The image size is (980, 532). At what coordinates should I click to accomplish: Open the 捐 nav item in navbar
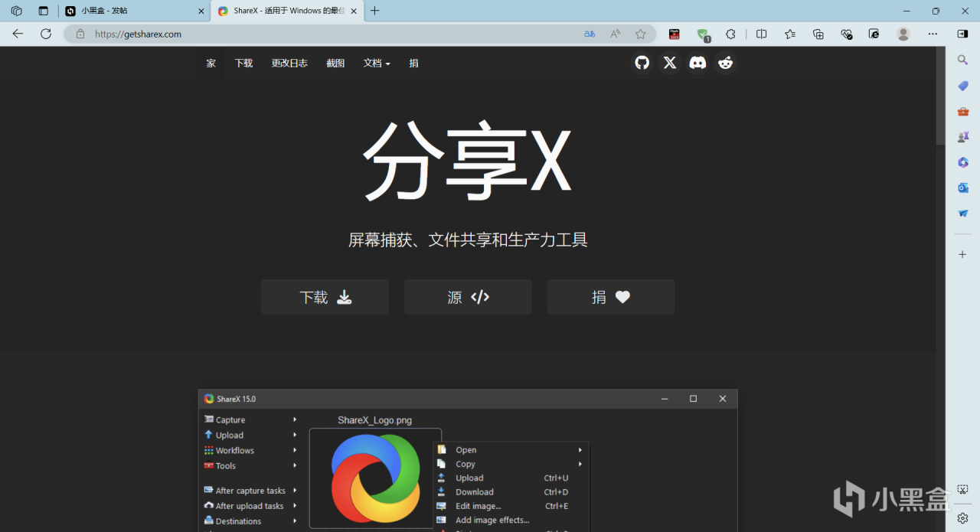pyautogui.click(x=413, y=63)
